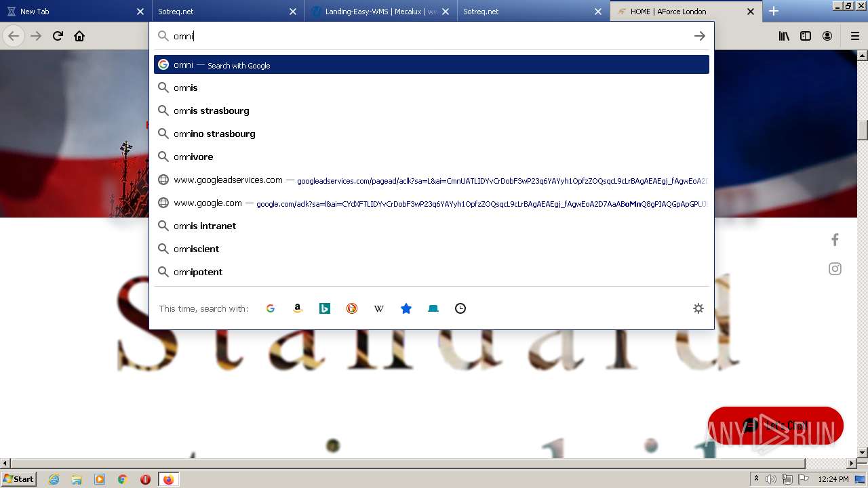Open the www.googleadservices.com history entry
The width and height of the screenshot is (868, 488).
pyautogui.click(x=431, y=180)
